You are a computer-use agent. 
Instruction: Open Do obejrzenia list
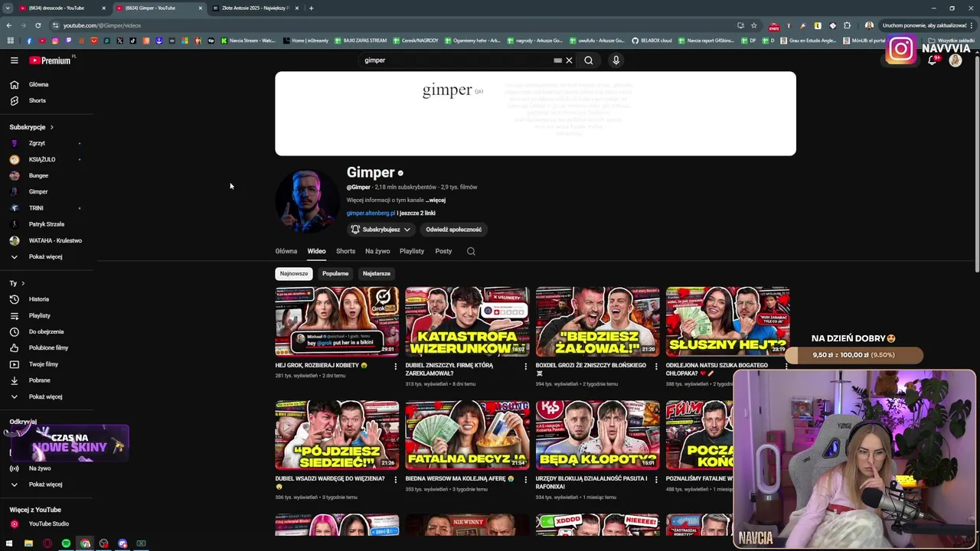point(47,331)
